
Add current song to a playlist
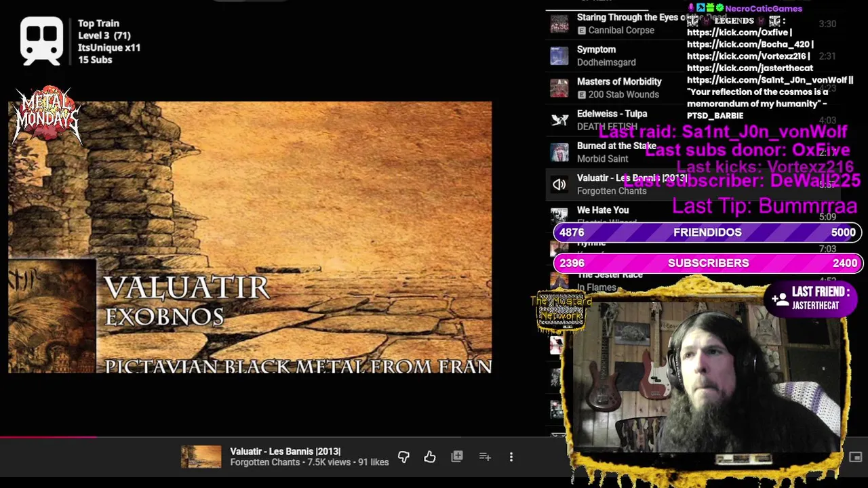click(485, 457)
